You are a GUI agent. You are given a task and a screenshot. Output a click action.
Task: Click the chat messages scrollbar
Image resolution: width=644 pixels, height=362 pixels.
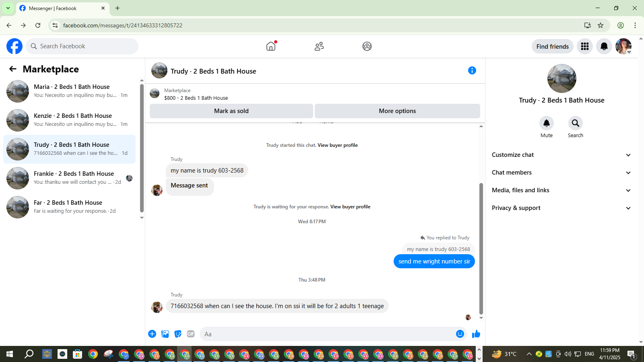tap(481, 249)
